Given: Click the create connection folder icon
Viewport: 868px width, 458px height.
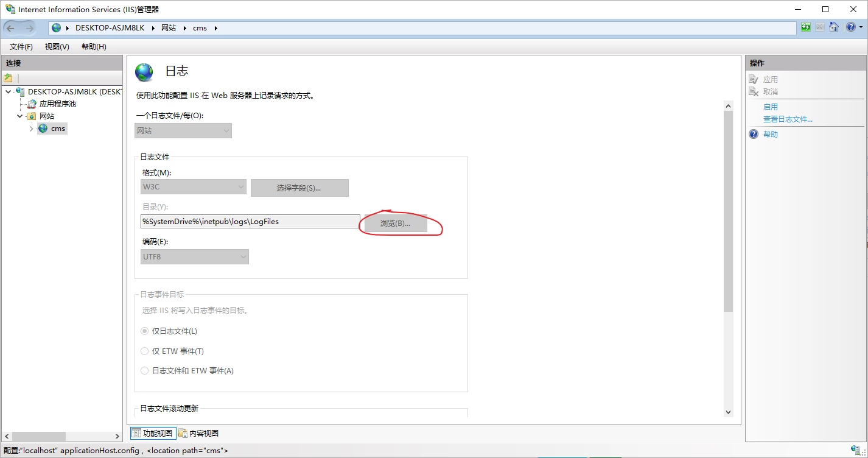Looking at the screenshot, I should pos(8,78).
